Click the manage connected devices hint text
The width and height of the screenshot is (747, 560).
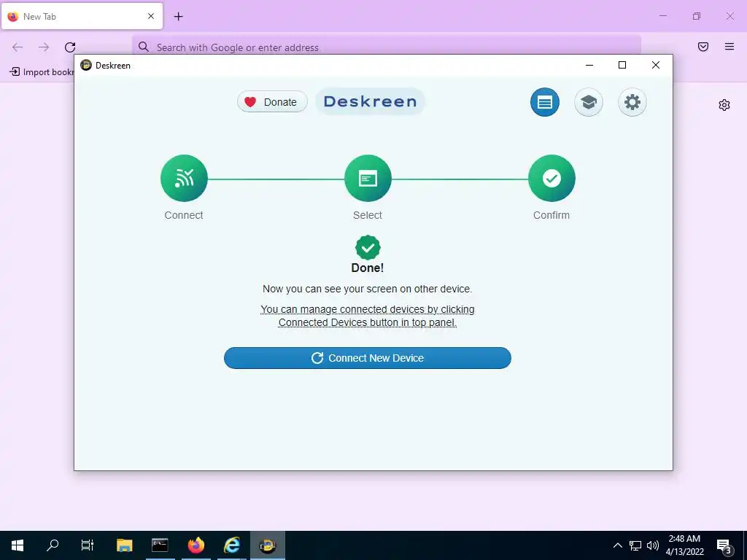[x=368, y=316]
